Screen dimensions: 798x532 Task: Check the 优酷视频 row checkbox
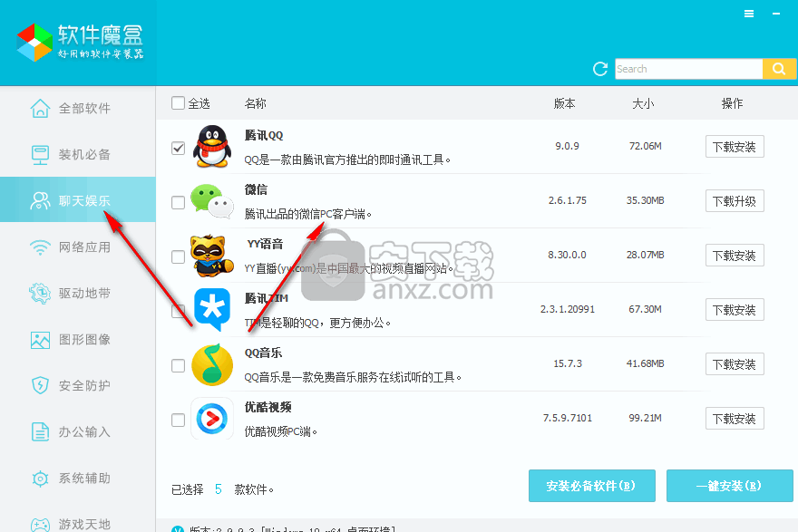coord(178,421)
